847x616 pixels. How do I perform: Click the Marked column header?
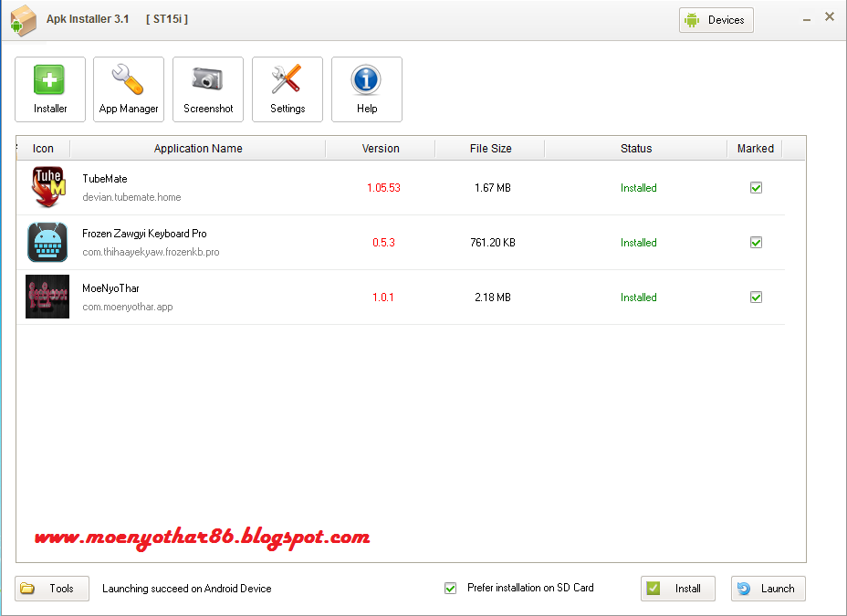755,149
